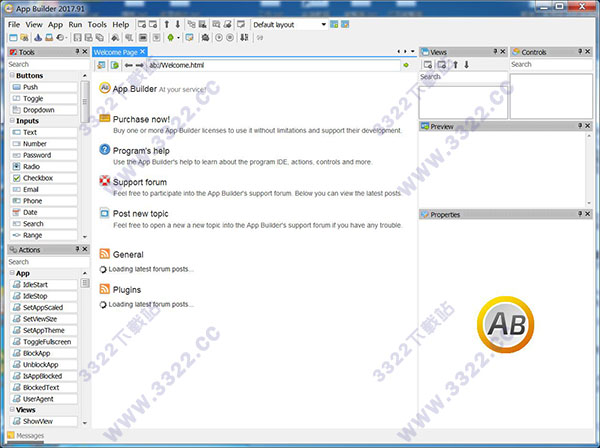The width and height of the screenshot is (600, 448).
Task: Pin the Actions panel
Action: pyautogui.click(x=77, y=249)
